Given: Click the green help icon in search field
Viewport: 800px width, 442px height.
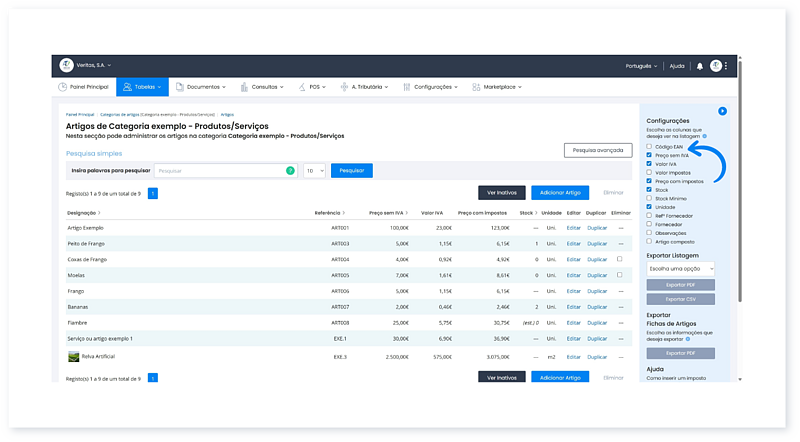Looking at the screenshot, I should point(290,171).
